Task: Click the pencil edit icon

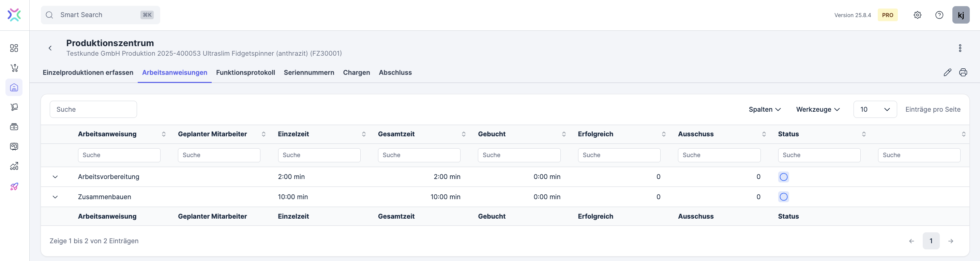Action: point(947,72)
